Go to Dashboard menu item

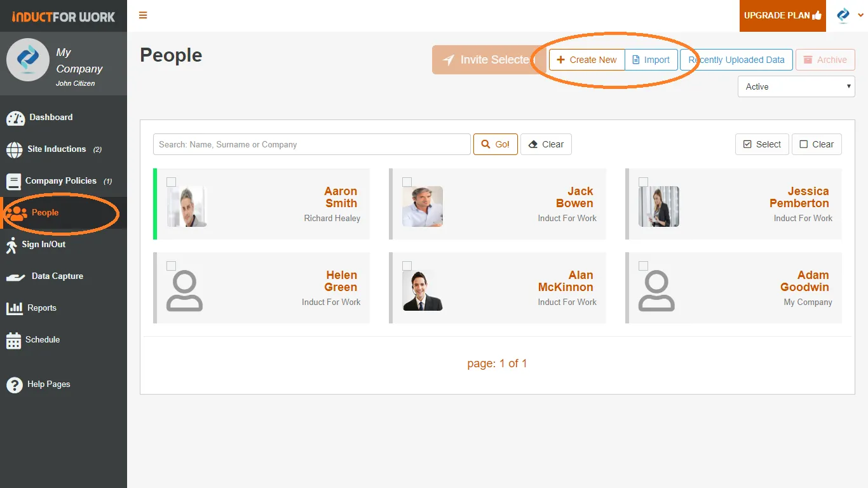[51, 118]
